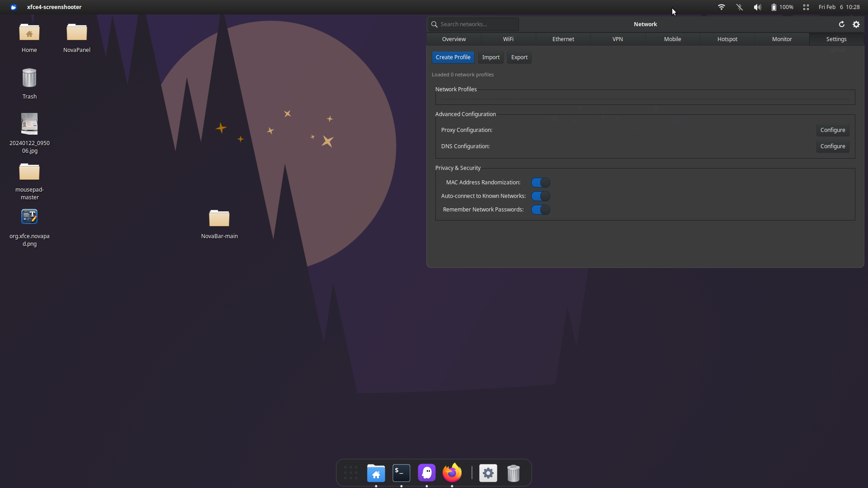Click the Bluetooth off icon in the top bar
Image resolution: width=868 pixels, height=488 pixels.
[740, 7]
